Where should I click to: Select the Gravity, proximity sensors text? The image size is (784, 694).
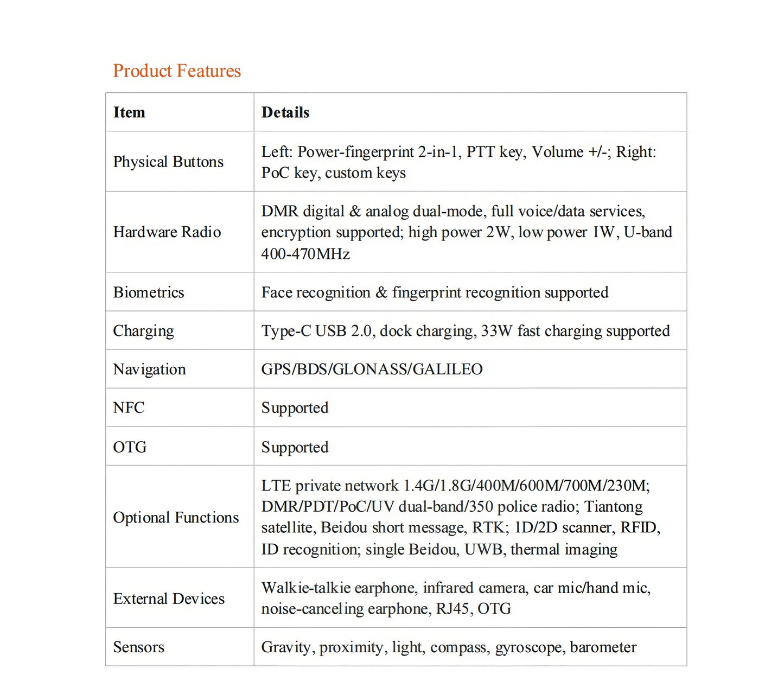[449, 647]
